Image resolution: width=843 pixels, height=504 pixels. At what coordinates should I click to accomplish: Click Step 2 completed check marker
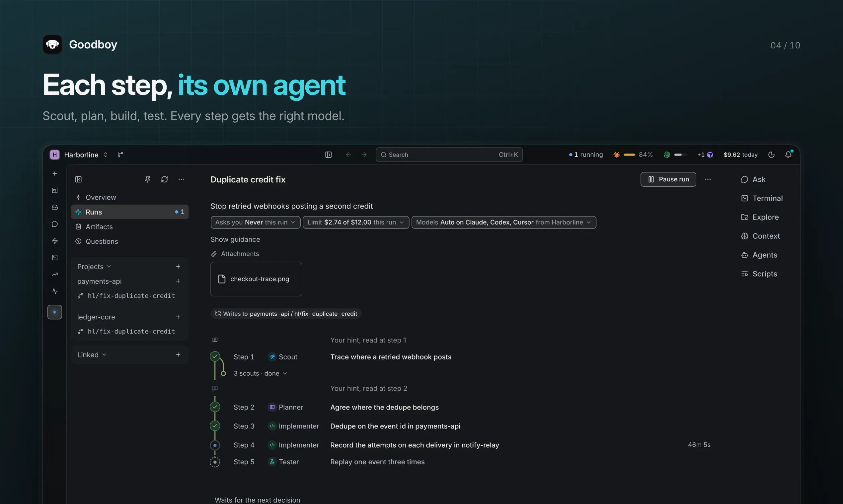tap(215, 407)
